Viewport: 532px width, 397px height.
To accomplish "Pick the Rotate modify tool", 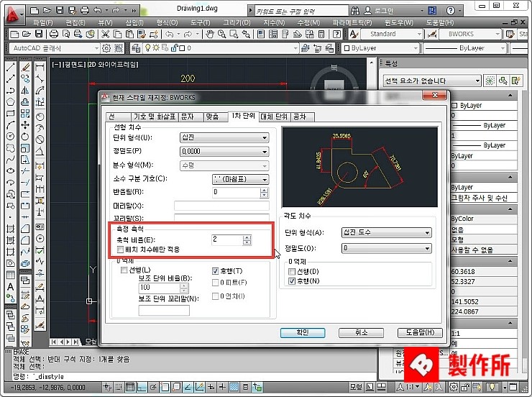I will 25,137.
